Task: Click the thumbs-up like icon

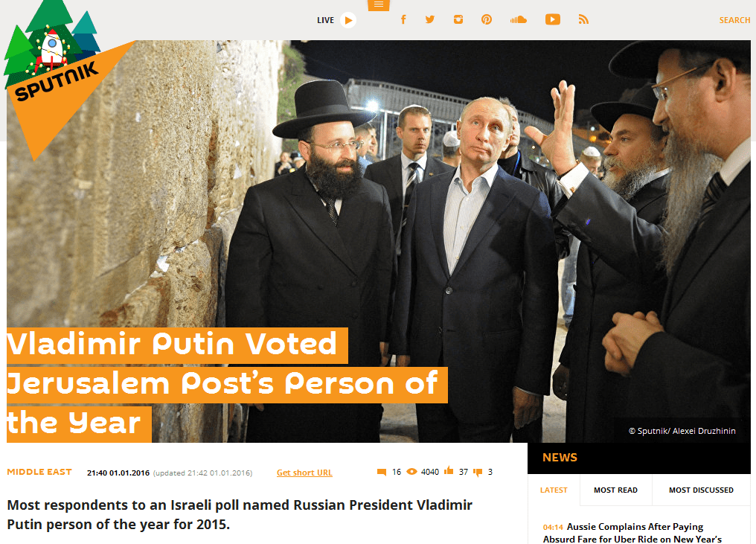Action: tap(449, 470)
